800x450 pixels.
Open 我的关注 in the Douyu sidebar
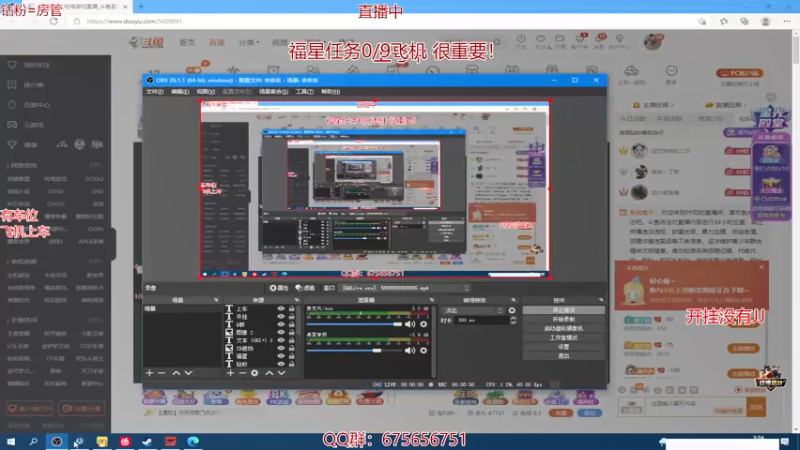(37, 65)
